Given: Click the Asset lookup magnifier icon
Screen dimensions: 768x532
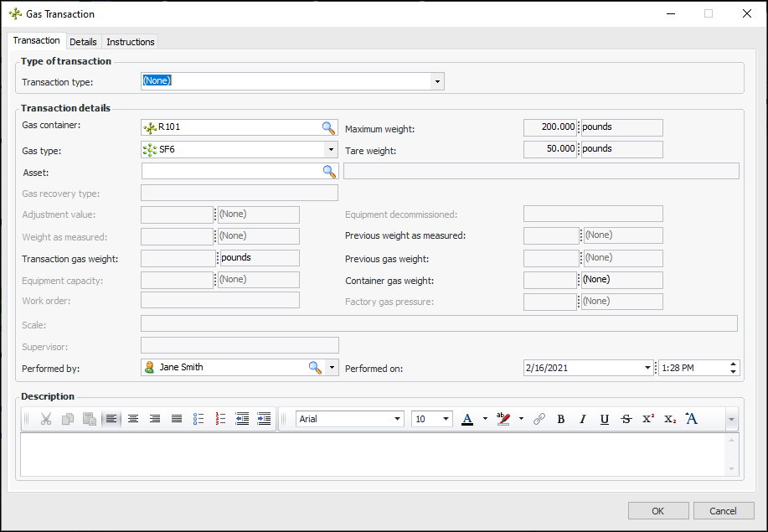Looking at the screenshot, I should [328, 171].
